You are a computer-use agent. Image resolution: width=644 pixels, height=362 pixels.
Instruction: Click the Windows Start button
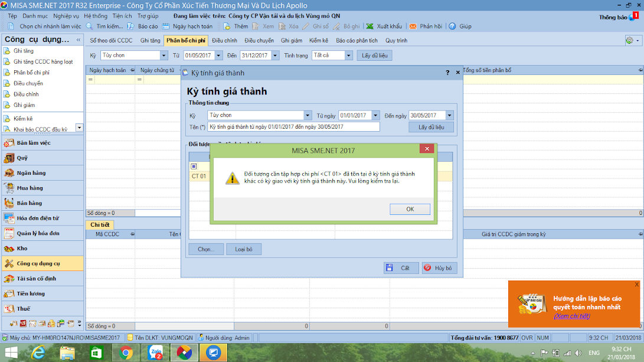(11, 353)
